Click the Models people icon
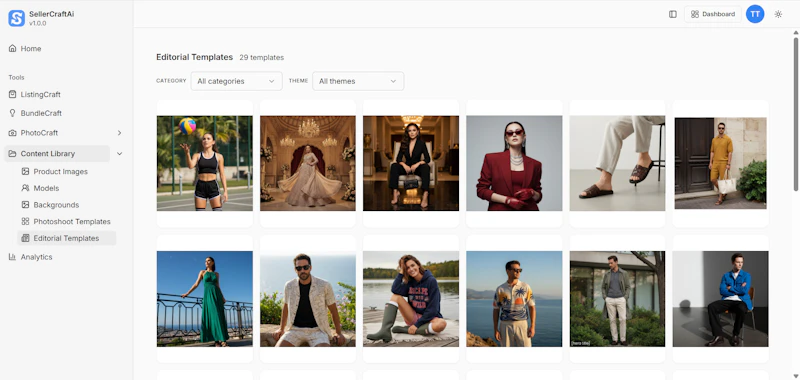 (25, 188)
